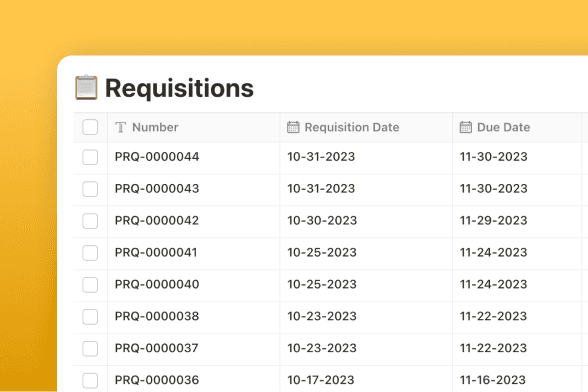Select due date of PRQ-0000040
This screenshot has height=392, width=588.
[x=494, y=284]
